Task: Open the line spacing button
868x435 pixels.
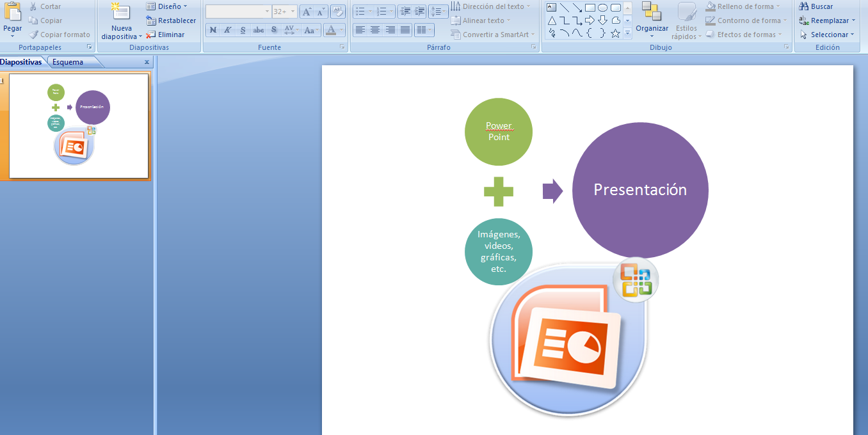Action: click(438, 12)
